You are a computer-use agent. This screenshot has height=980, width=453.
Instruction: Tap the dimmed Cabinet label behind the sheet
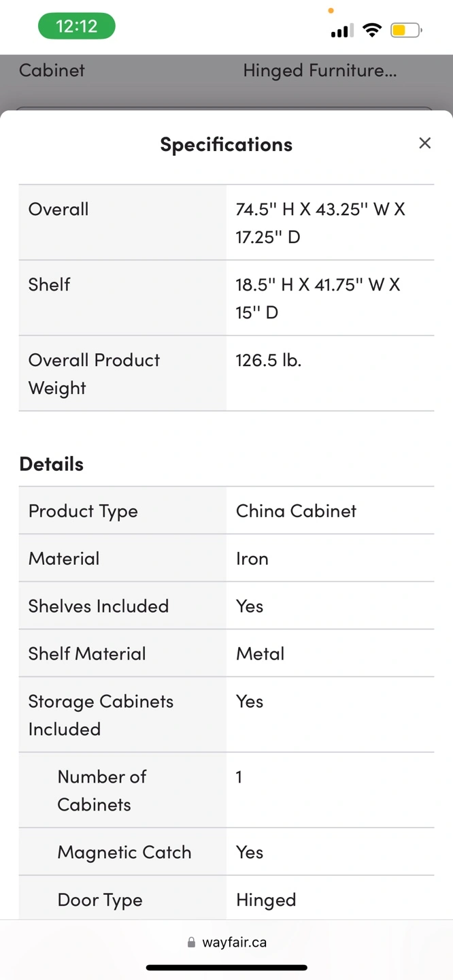(x=52, y=70)
